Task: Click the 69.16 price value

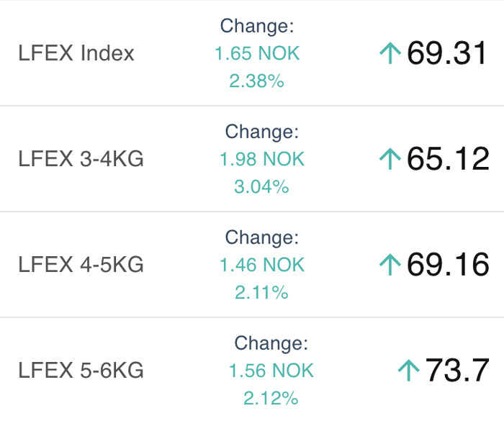Action: pyautogui.click(x=448, y=265)
